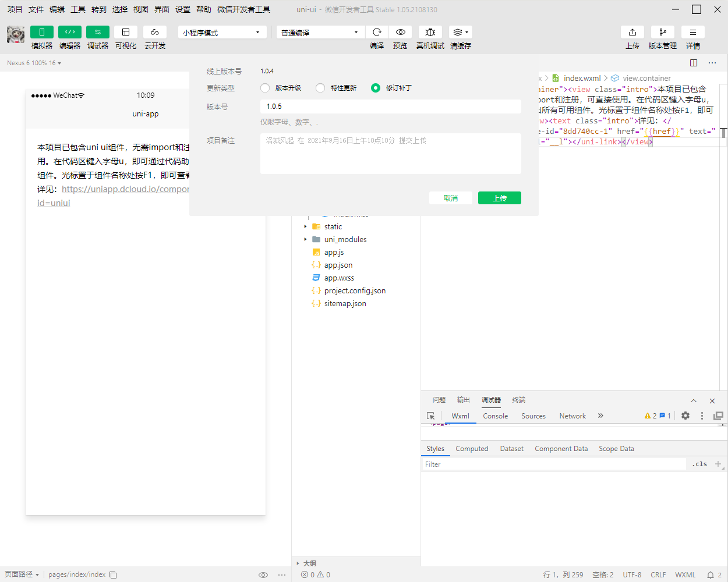Click the 上传 upload confirm button
This screenshot has width=728, height=582.
tap(500, 198)
